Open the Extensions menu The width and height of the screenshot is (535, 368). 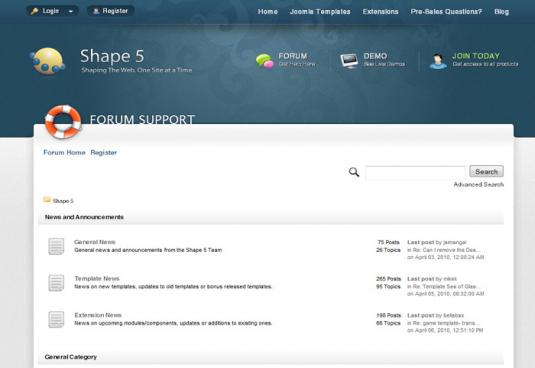[380, 12]
